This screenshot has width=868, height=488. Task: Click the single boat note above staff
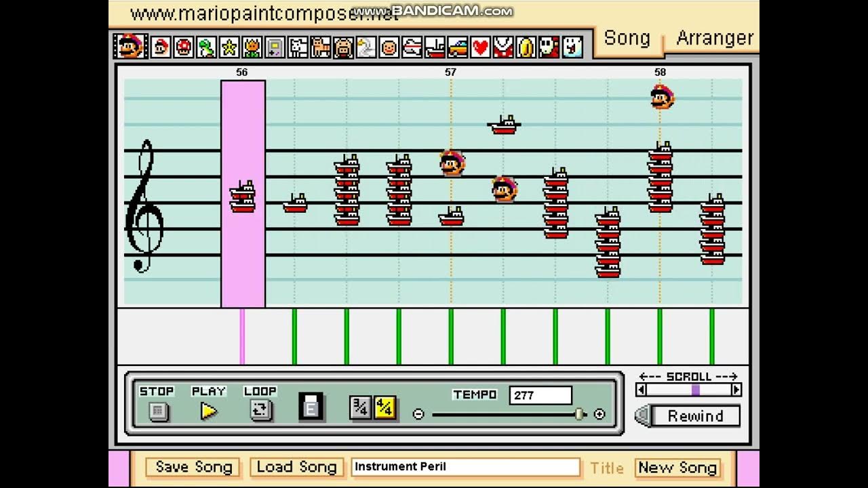click(x=504, y=125)
